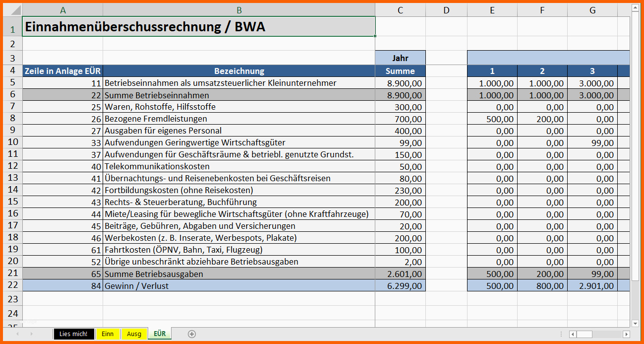Click the 'Summe' heading cell
The image size is (644, 344).
point(400,71)
